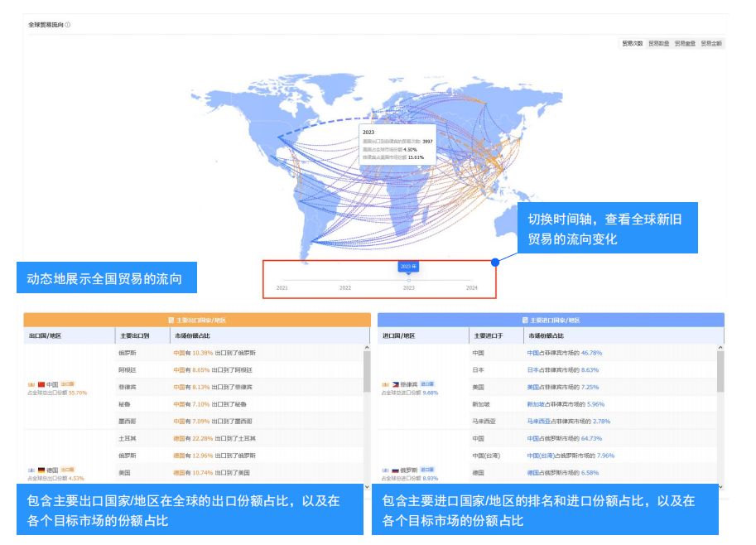Click the table icon on 主要出口国家/地区 header
This screenshot has width=756, height=545.
170,318
